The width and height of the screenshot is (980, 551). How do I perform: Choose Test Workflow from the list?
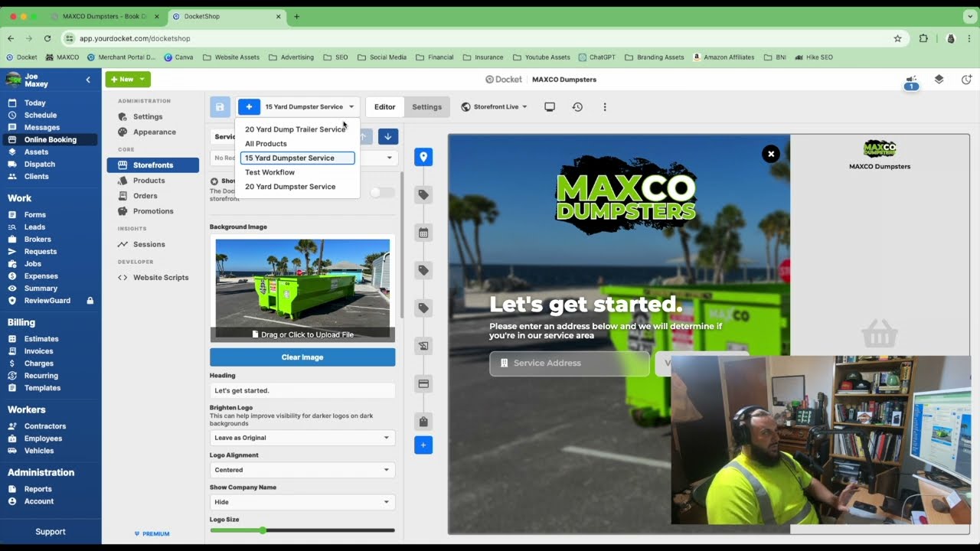pyautogui.click(x=269, y=172)
